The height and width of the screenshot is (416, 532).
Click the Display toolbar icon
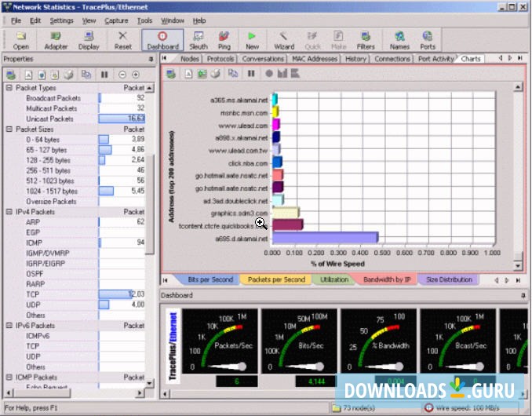click(x=89, y=40)
